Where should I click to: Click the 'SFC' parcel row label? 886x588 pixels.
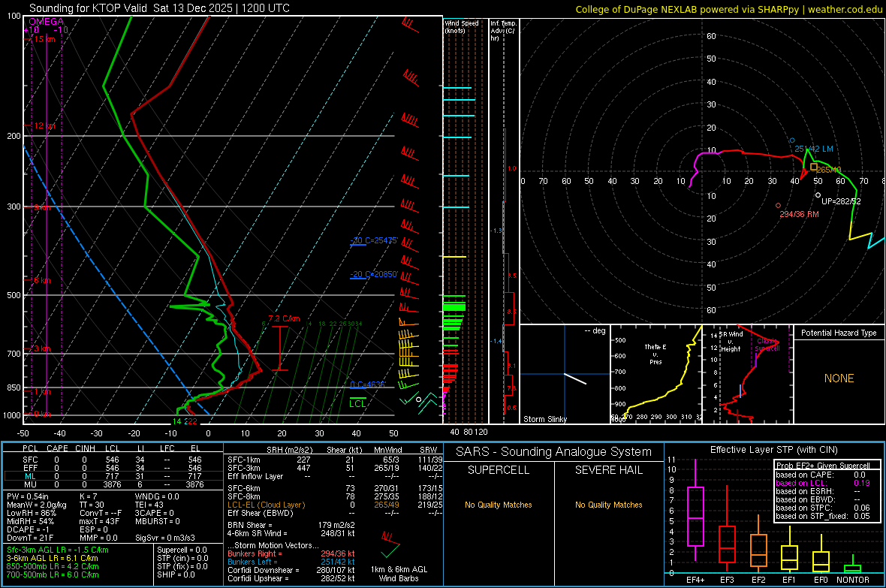pyautogui.click(x=30, y=460)
